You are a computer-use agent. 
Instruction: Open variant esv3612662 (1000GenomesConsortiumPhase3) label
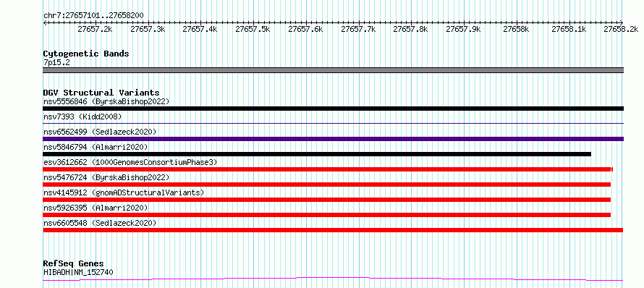coord(130,162)
